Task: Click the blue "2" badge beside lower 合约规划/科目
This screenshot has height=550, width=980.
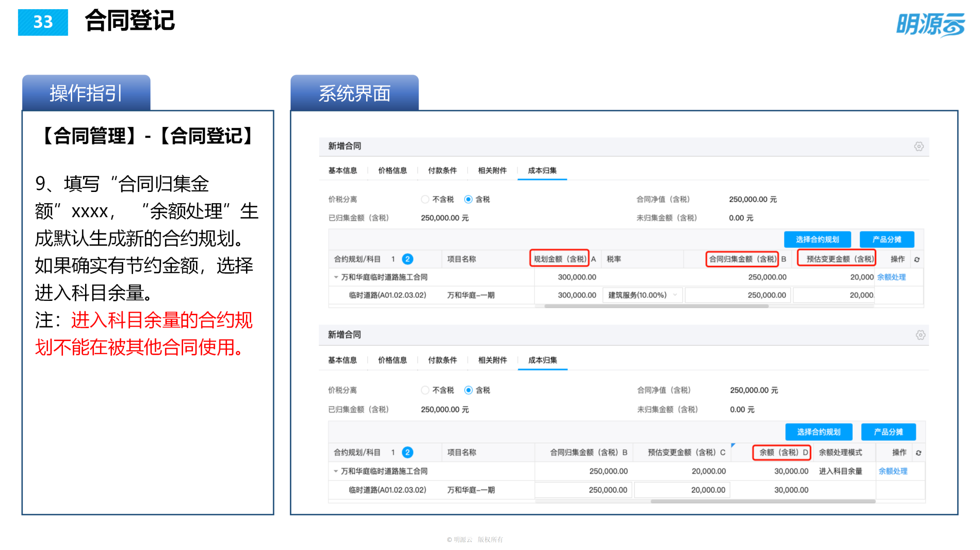Action: click(x=407, y=452)
